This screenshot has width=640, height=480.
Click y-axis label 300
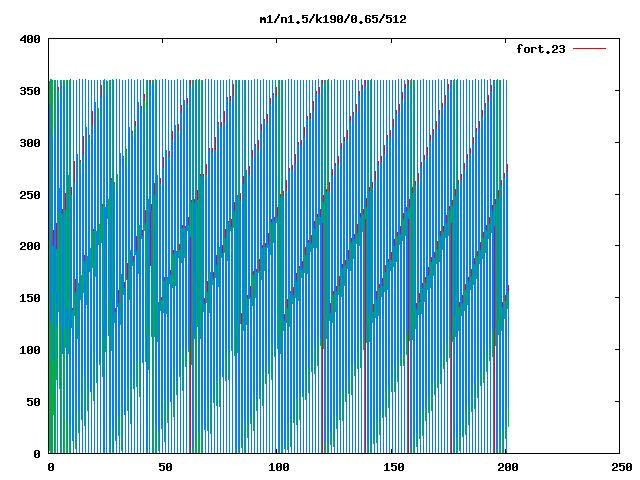[x=30, y=143]
